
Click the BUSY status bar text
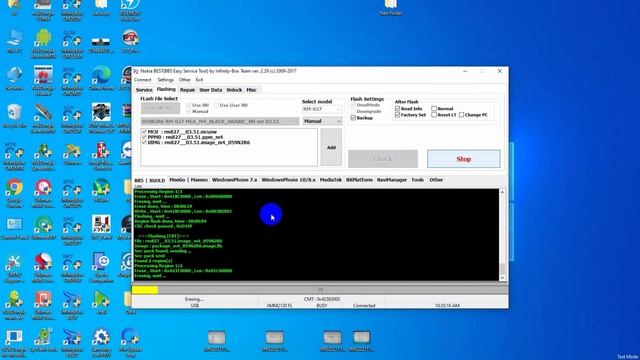(322, 305)
